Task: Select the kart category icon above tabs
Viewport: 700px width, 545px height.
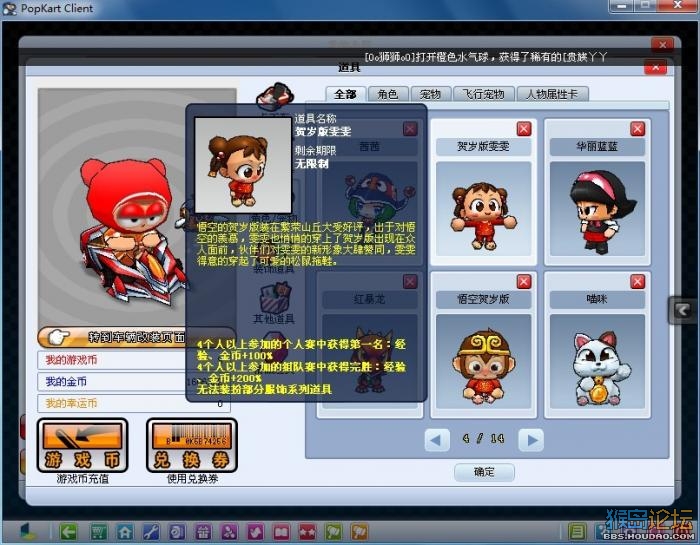Action: (275, 96)
